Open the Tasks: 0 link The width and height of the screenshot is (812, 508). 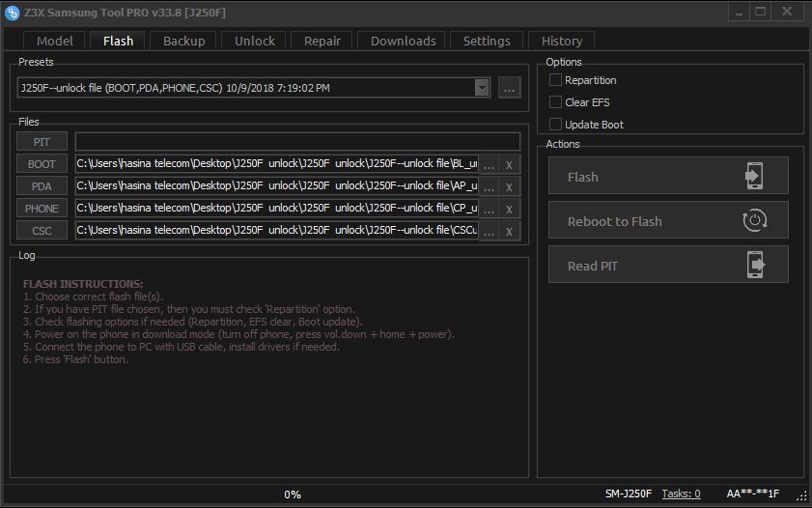(681, 494)
